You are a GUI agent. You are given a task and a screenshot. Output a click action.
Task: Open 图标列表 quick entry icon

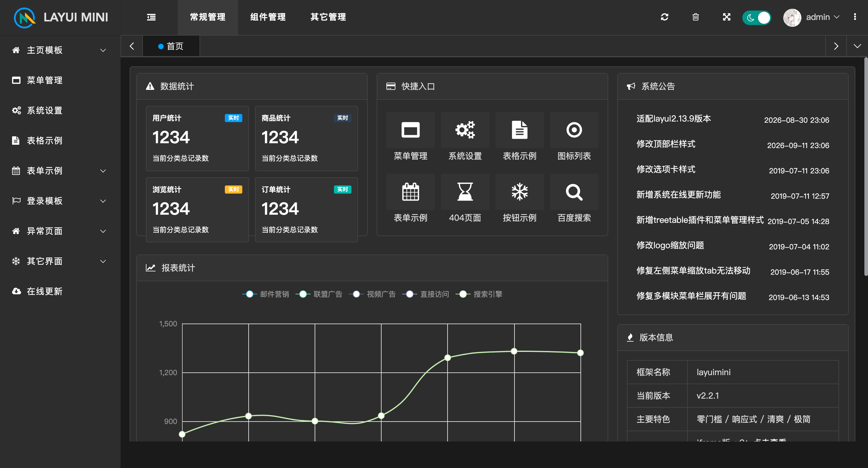click(x=574, y=129)
